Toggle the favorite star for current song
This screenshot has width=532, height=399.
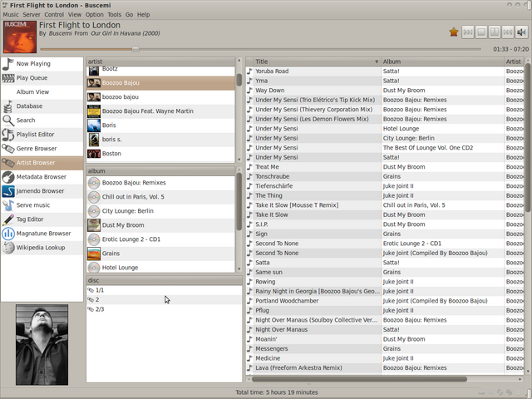point(454,32)
